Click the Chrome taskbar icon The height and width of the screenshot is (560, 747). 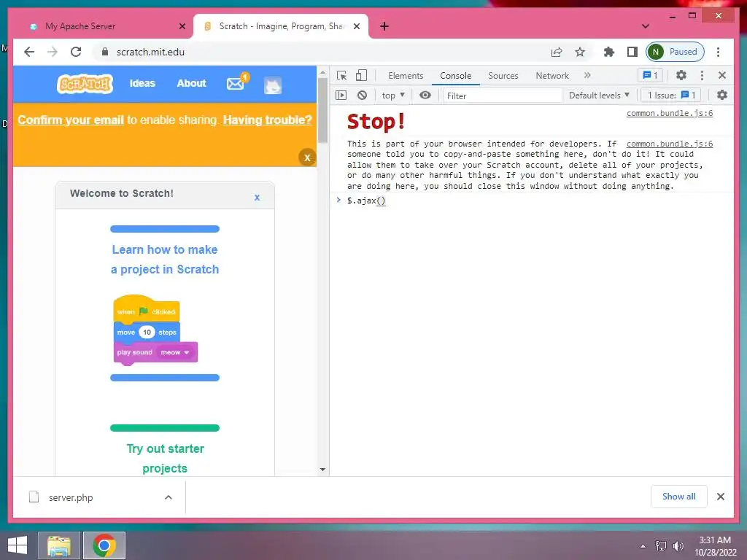(104, 545)
